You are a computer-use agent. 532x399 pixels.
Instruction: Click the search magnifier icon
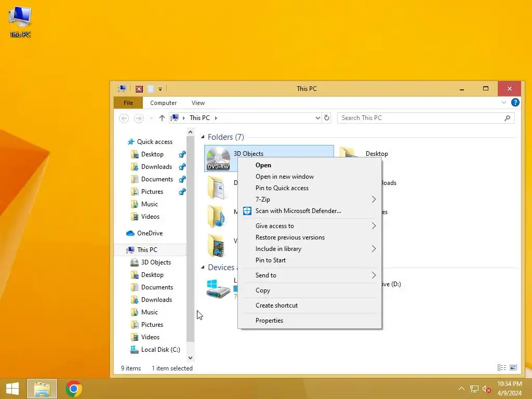[507, 118]
